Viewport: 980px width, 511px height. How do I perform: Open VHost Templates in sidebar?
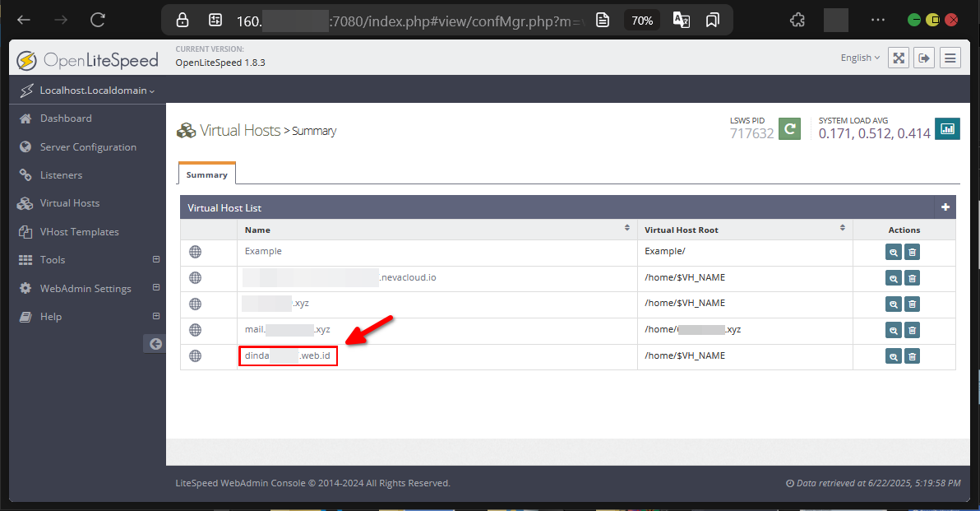coord(79,232)
